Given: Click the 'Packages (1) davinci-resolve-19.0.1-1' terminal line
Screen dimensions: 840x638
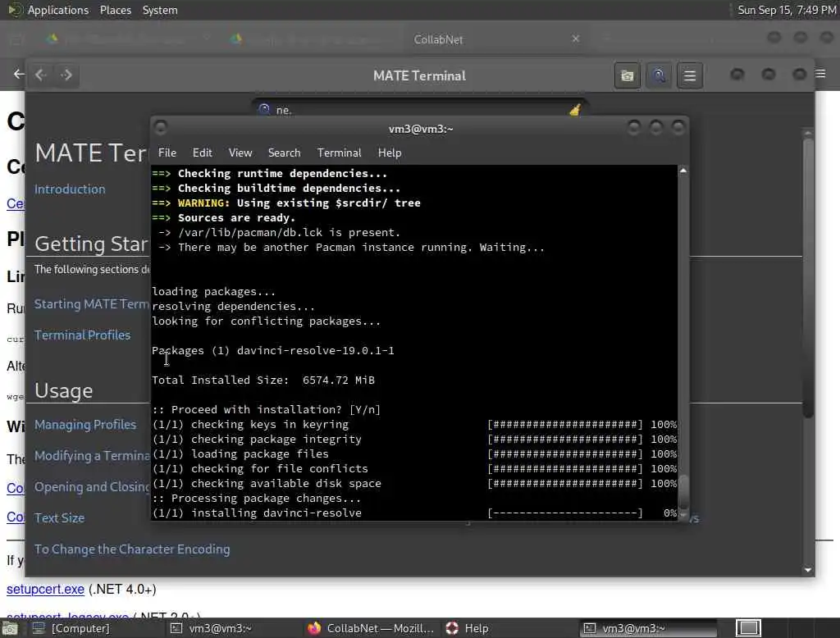Looking at the screenshot, I should [272, 350].
